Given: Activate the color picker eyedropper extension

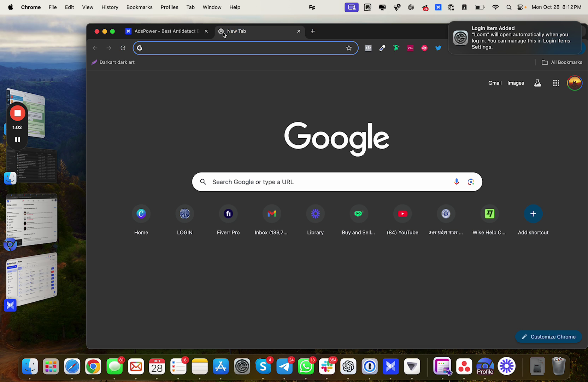Looking at the screenshot, I should [382, 48].
